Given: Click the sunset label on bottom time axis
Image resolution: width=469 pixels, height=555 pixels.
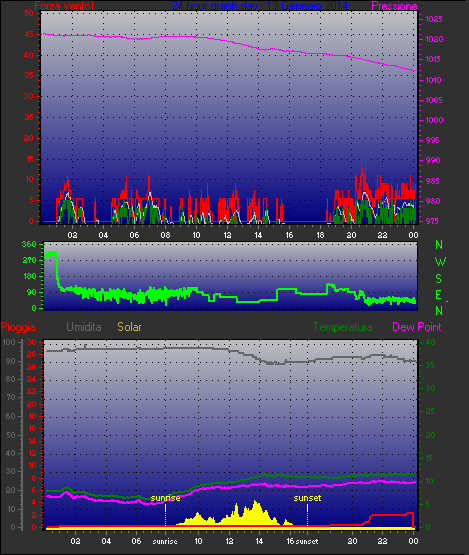Looking at the screenshot, I should [x=307, y=542].
